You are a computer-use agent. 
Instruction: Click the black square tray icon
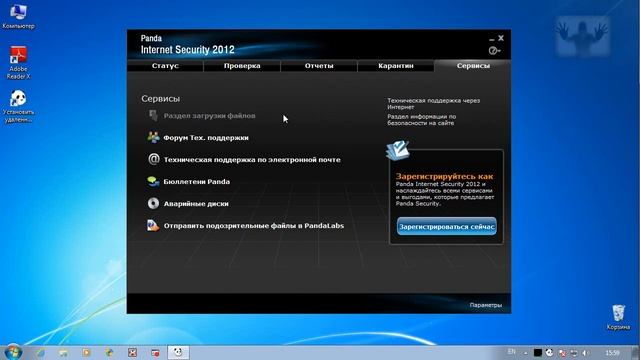[x=538, y=353]
